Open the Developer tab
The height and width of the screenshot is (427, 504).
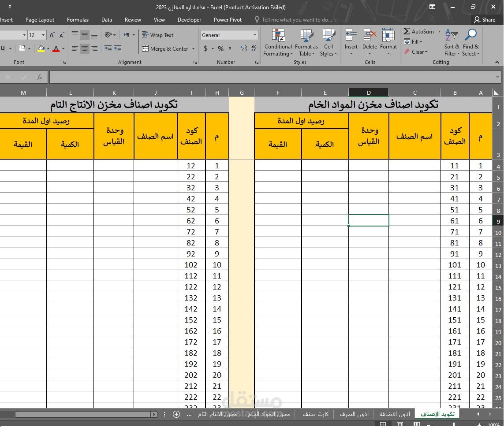tap(189, 20)
